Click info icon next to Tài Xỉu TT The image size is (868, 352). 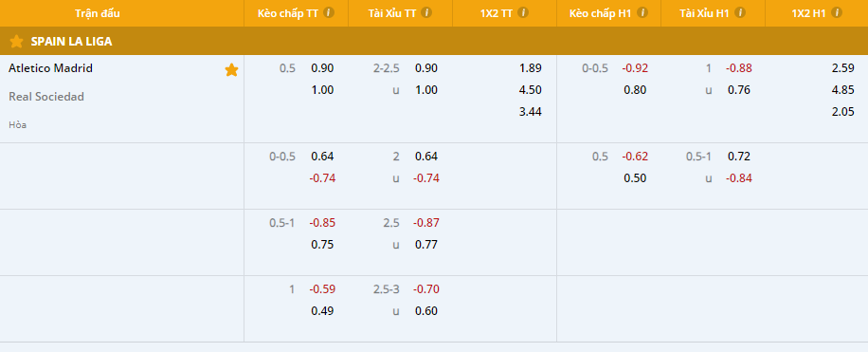[x=426, y=12]
